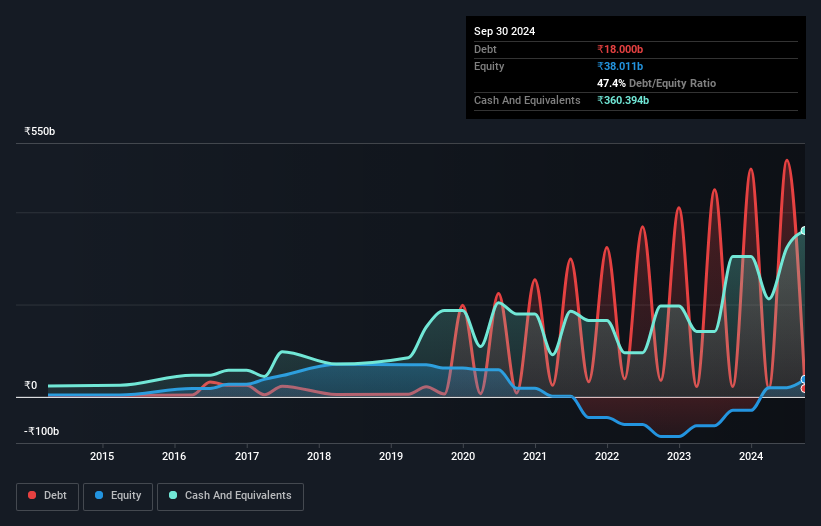Click the 2018 x-axis label
The width and height of the screenshot is (821, 526).
(319, 456)
